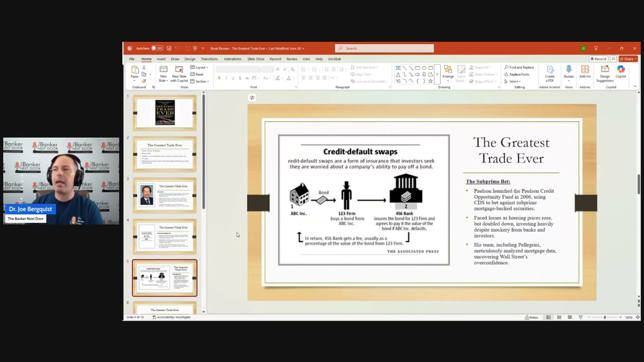Click the Paste clipboard icon

point(134,70)
